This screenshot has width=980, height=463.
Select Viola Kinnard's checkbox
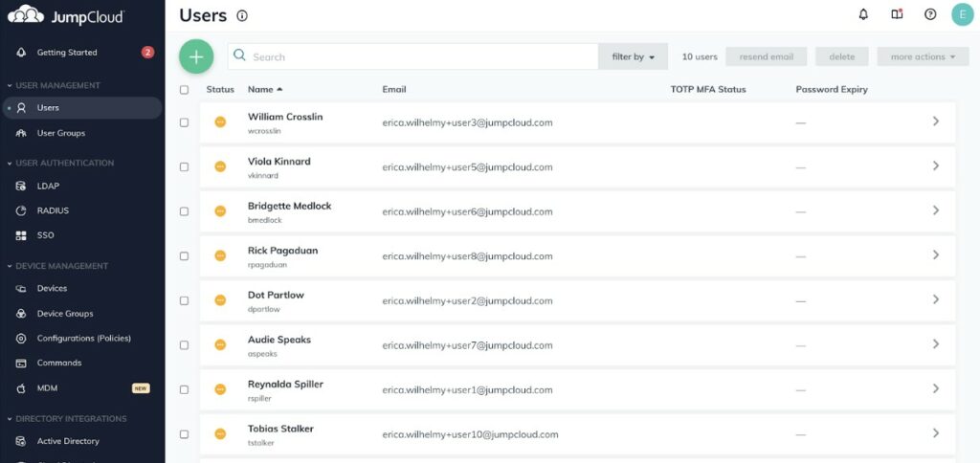pyautogui.click(x=184, y=166)
